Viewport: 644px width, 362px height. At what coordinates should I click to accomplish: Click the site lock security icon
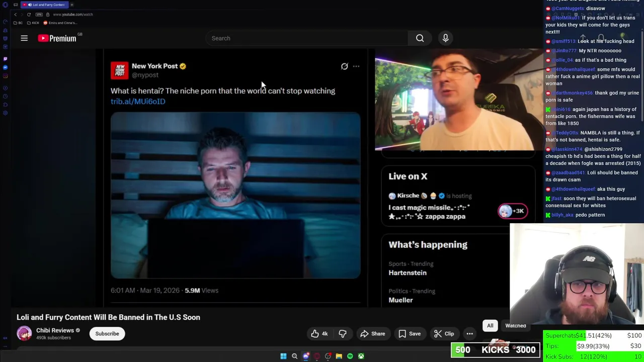(x=48, y=15)
